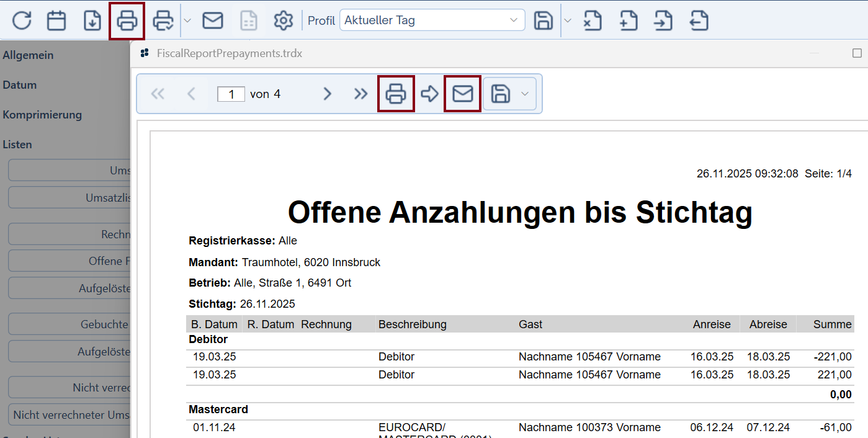Click the refresh icon in the top toolbar

click(x=22, y=20)
